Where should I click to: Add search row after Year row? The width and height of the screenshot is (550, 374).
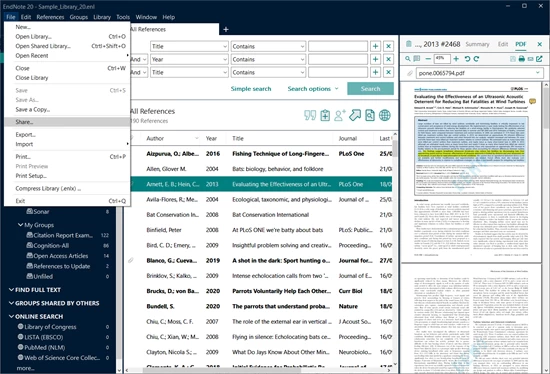(x=375, y=59)
